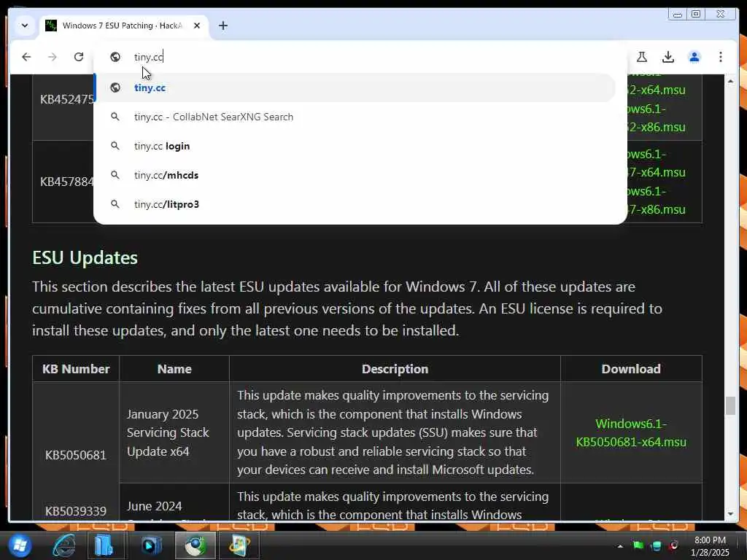The width and height of the screenshot is (747, 560).
Task: Click the green flag tray icon
Action: click(638, 545)
